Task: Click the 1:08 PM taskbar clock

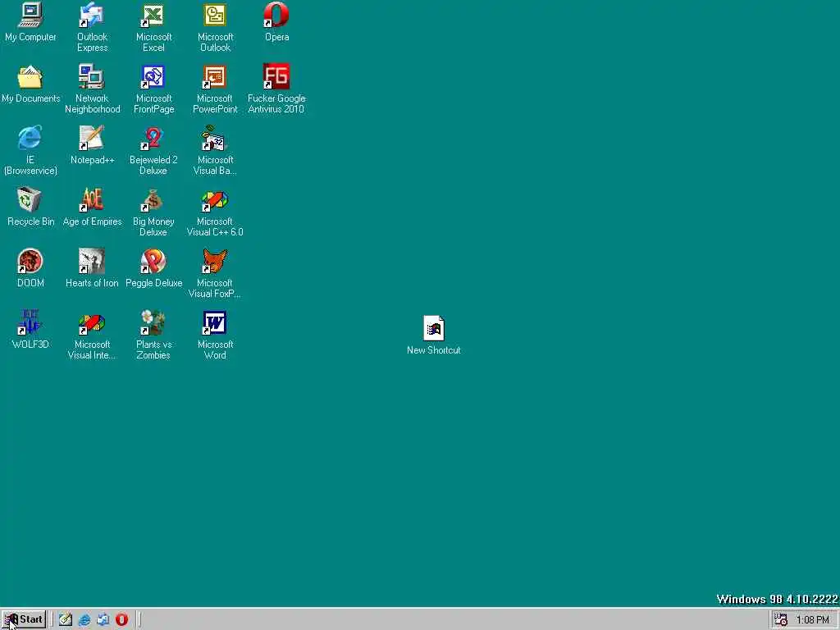Action: click(x=813, y=620)
